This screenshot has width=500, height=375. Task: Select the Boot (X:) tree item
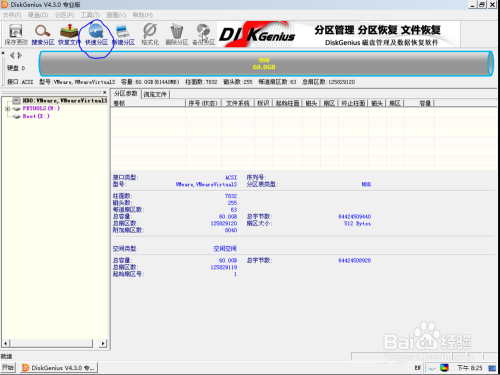(36, 116)
